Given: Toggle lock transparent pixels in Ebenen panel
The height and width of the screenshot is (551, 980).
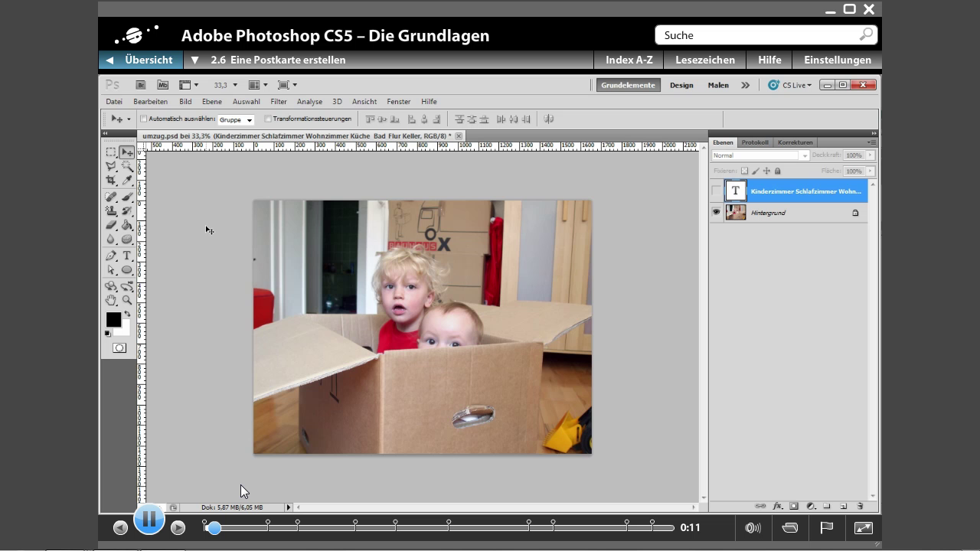Looking at the screenshot, I should pyautogui.click(x=744, y=171).
